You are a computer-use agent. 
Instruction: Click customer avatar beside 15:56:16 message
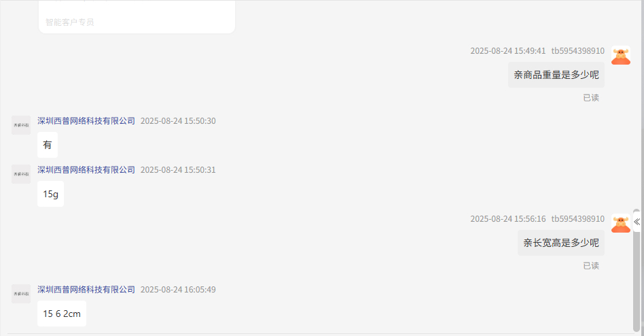pyautogui.click(x=621, y=223)
